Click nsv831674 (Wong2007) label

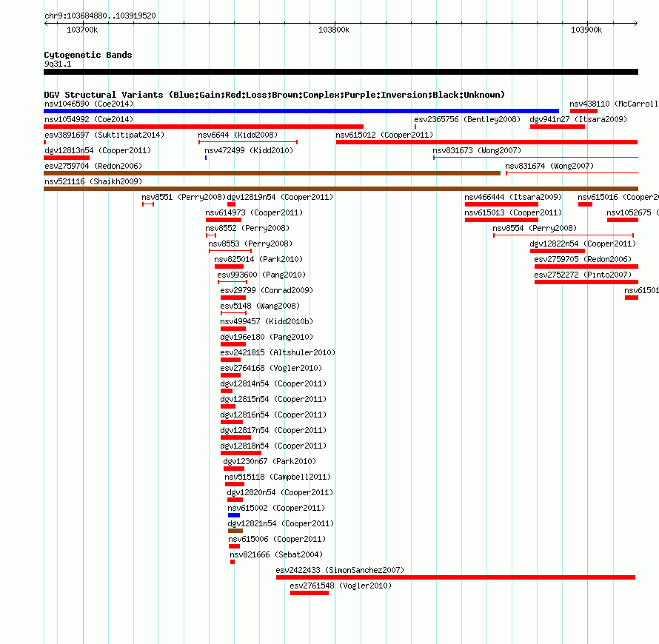(x=549, y=166)
